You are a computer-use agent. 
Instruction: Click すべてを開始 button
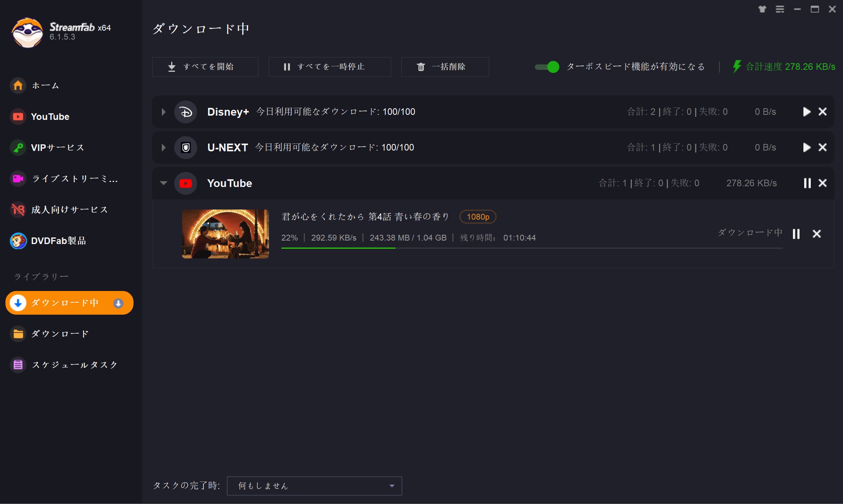[205, 67]
